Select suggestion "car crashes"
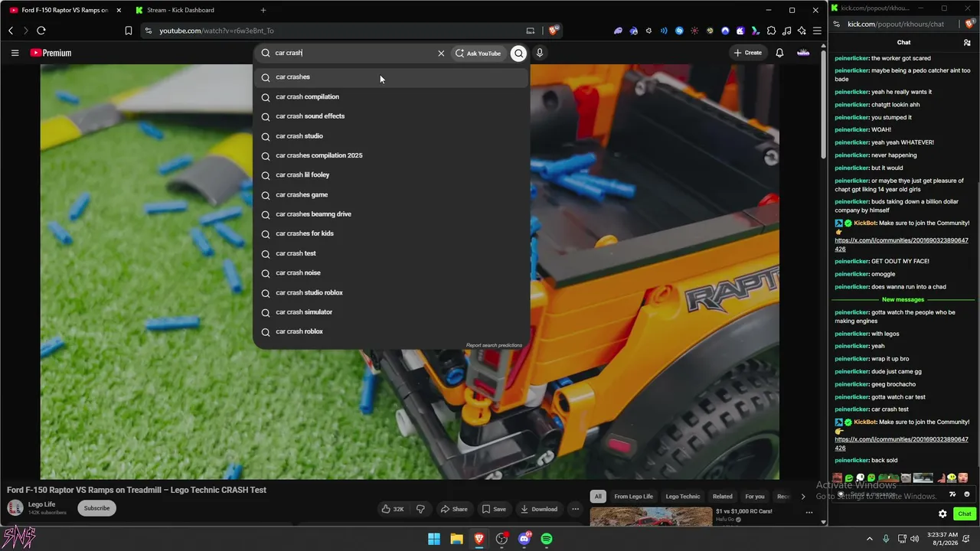Viewport: 980px width, 551px height. (x=391, y=77)
